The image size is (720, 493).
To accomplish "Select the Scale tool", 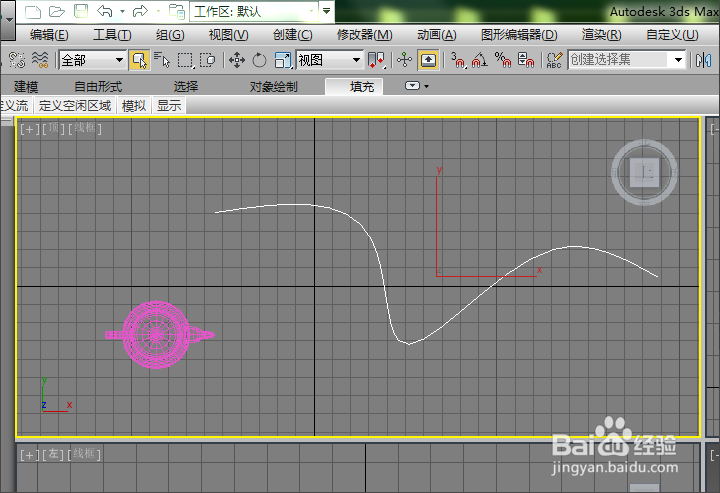I will pyautogui.click(x=283, y=60).
